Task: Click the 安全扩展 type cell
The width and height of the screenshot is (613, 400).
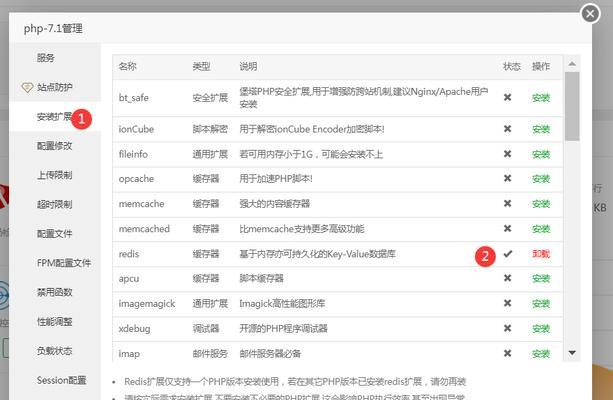Action: tap(210, 98)
